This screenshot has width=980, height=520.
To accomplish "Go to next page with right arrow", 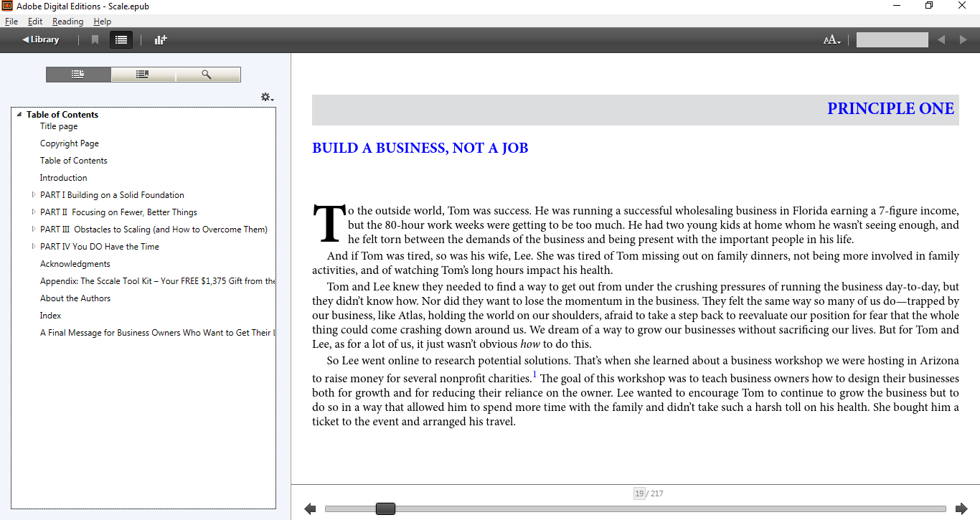I will (961, 509).
